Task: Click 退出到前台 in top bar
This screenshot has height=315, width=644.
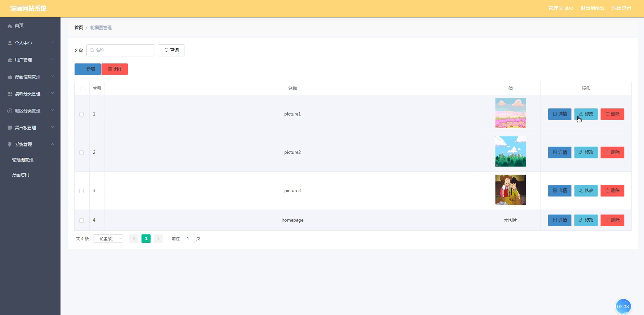Action: [593, 8]
